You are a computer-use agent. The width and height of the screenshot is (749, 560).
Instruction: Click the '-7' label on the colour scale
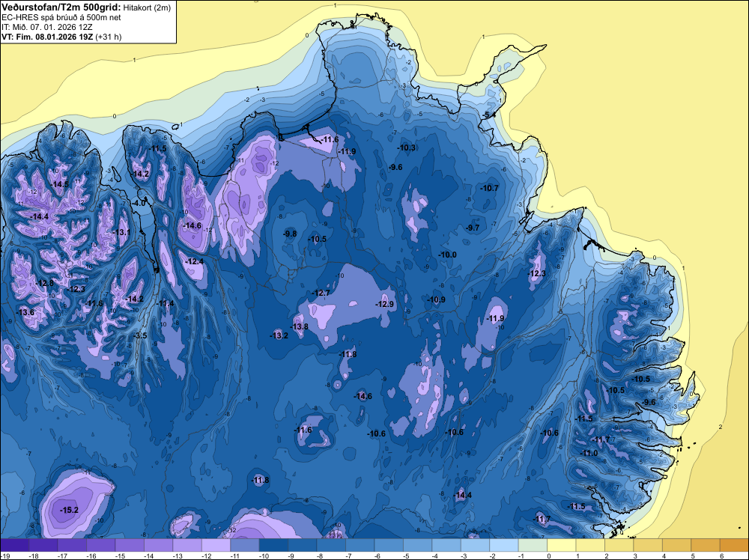point(350,556)
